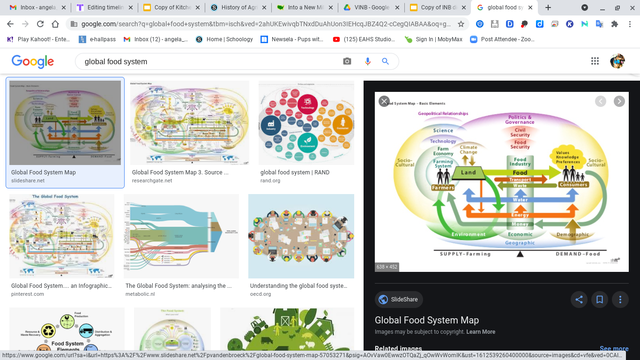Open Inbox (12) bookmark
The width and height of the screenshot is (640, 360).
tap(156, 39)
